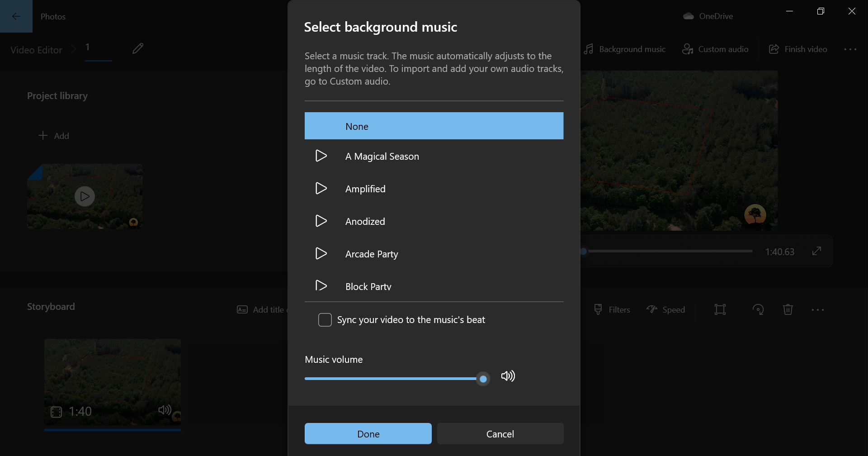Mute music with the speaker icon
This screenshot has width=868, height=456.
click(508, 376)
